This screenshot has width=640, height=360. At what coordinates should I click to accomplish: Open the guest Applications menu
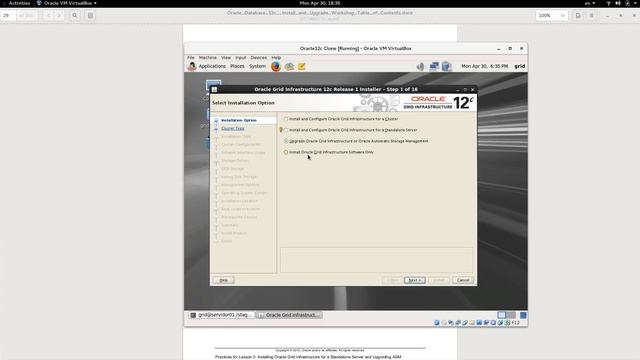click(212, 66)
